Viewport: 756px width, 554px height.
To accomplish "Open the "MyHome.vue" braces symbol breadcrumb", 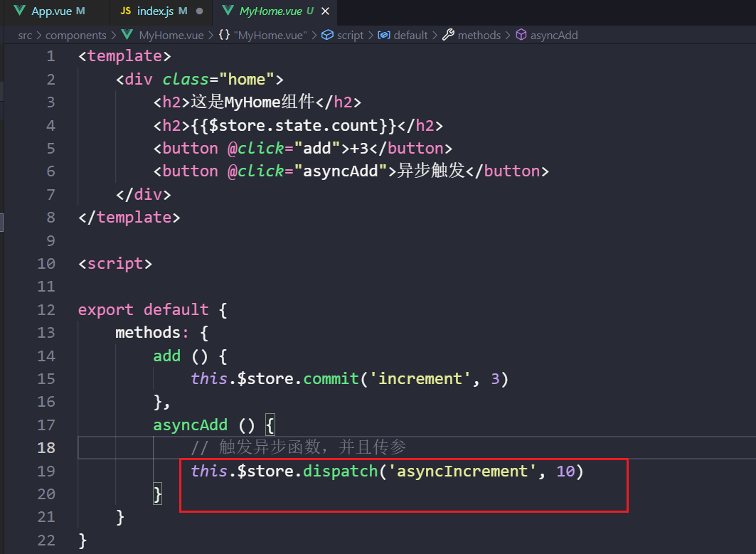I will click(270, 35).
